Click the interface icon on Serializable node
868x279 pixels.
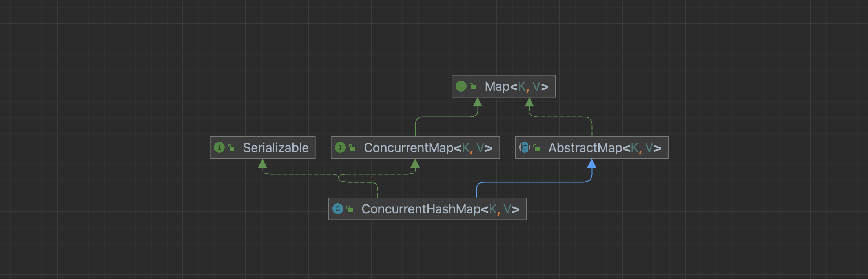pyautogui.click(x=219, y=147)
